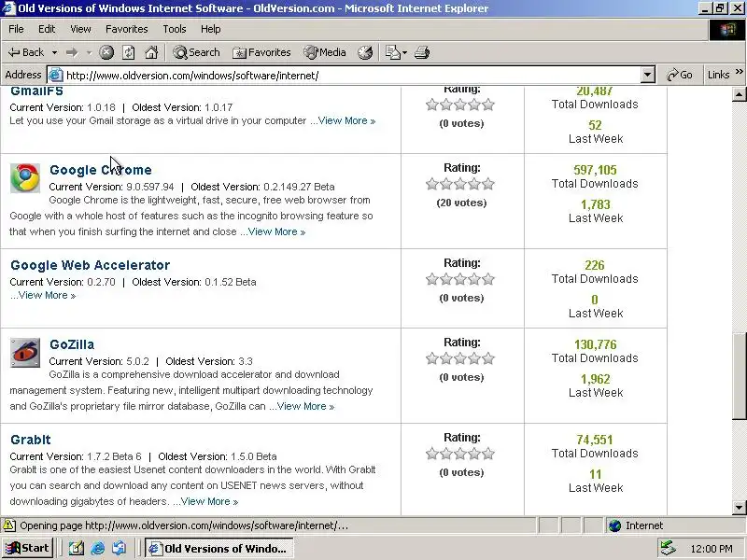Viewport: 747px width, 560px height.
Task: Open the Back history dropdown arrow
Action: (x=55, y=52)
